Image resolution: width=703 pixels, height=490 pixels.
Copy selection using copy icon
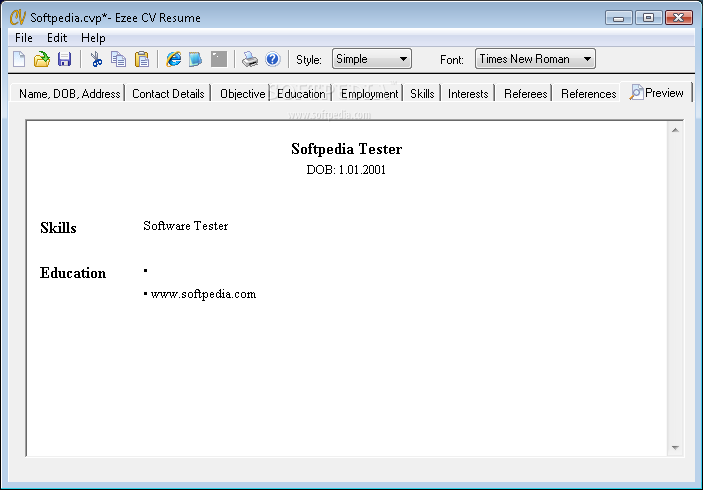(x=118, y=59)
